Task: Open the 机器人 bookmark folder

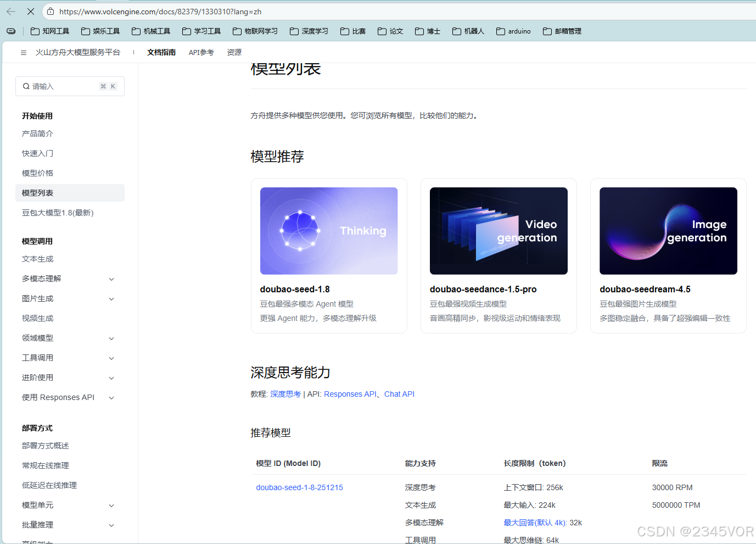Action: pos(468,31)
